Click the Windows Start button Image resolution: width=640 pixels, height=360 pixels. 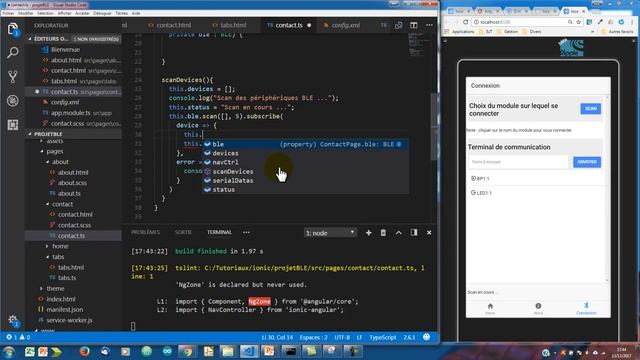point(9,352)
